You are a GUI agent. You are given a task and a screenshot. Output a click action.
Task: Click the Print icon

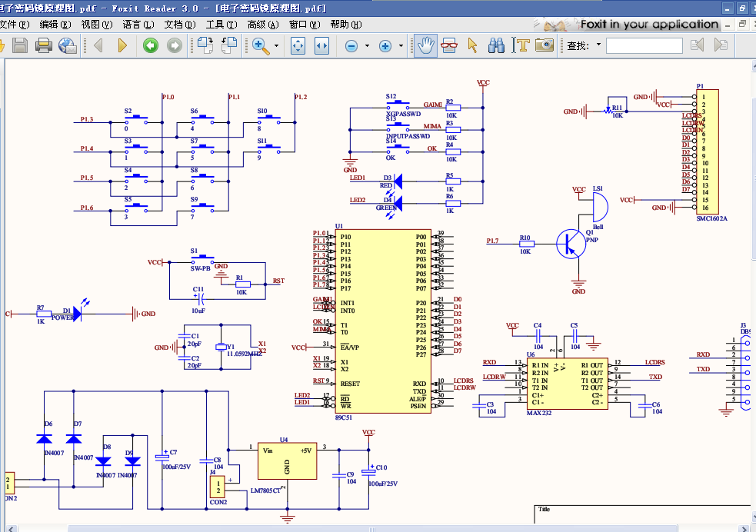coord(44,46)
